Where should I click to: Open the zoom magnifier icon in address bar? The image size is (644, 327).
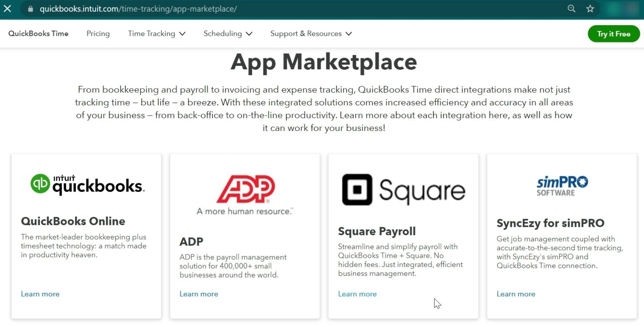571,8
